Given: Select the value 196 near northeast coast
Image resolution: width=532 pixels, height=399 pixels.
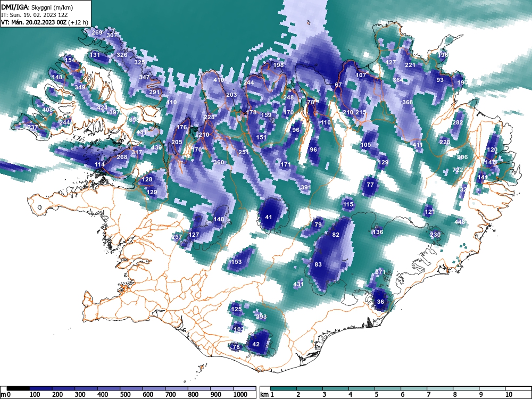Looking at the screenshot, I should 443,55.
